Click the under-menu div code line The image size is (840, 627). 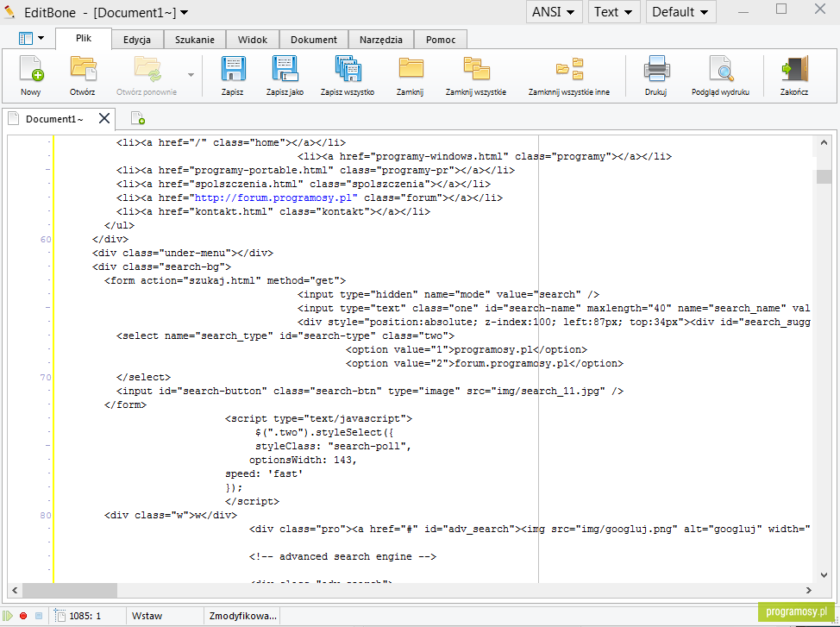(x=183, y=253)
